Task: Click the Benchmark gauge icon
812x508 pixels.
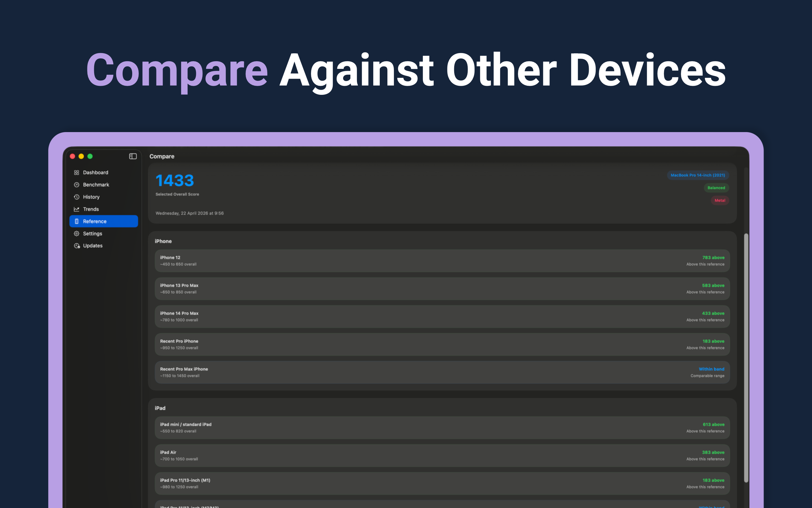Action: [x=76, y=185]
